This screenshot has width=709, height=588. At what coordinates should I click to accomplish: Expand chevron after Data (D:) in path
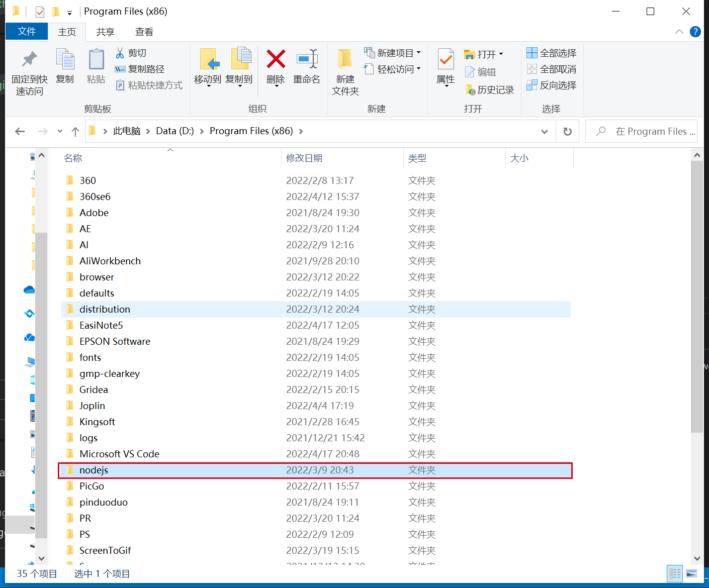point(202,131)
